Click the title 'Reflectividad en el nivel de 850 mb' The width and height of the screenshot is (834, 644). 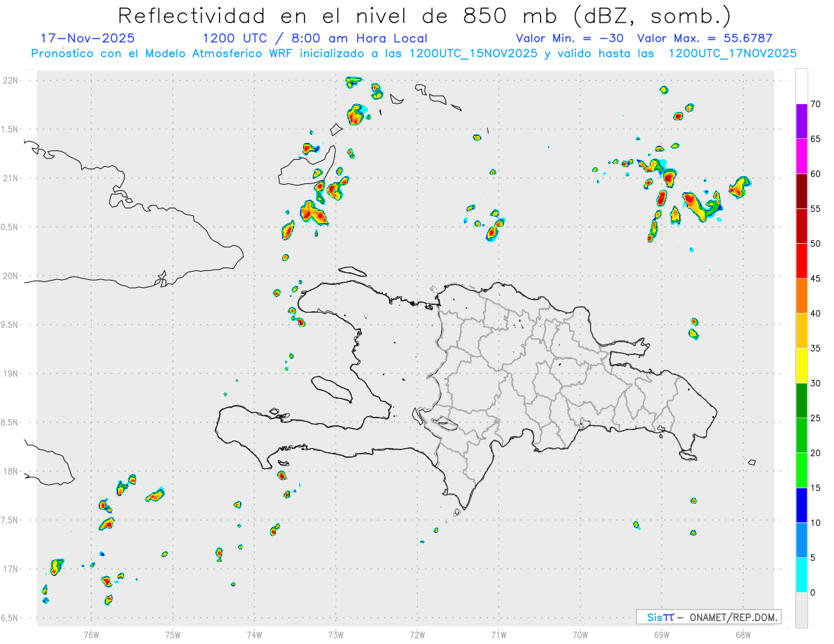pos(425,15)
